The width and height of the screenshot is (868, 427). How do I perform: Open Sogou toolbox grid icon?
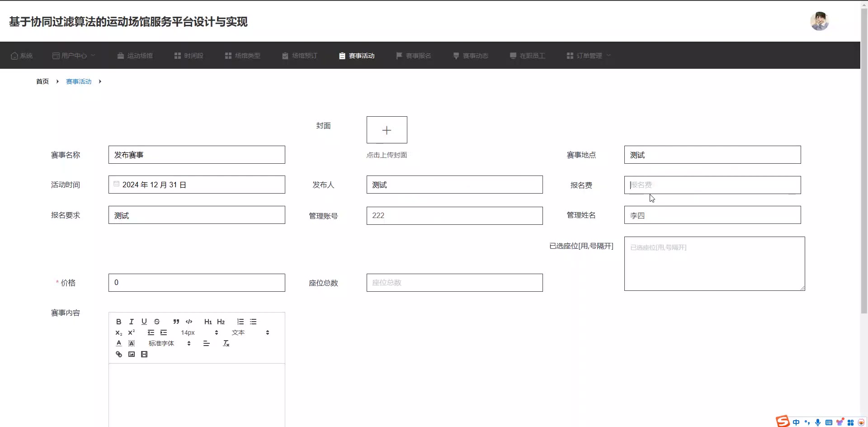tap(850, 422)
